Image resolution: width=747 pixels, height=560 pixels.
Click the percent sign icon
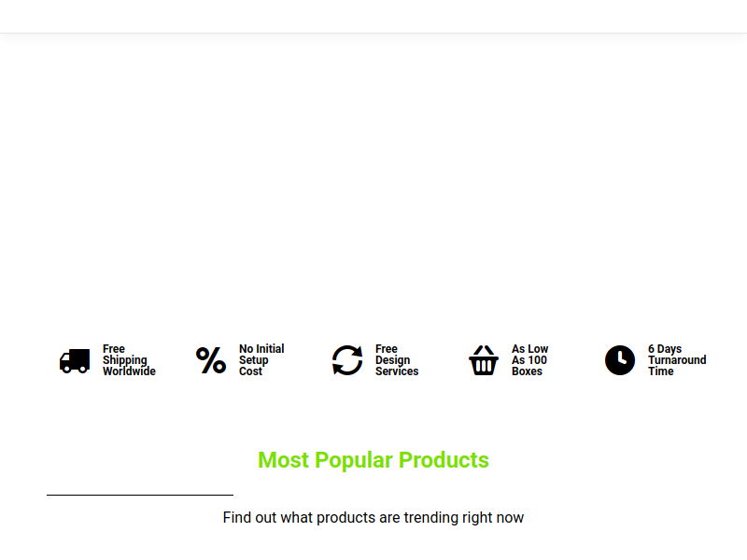tap(211, 360)
